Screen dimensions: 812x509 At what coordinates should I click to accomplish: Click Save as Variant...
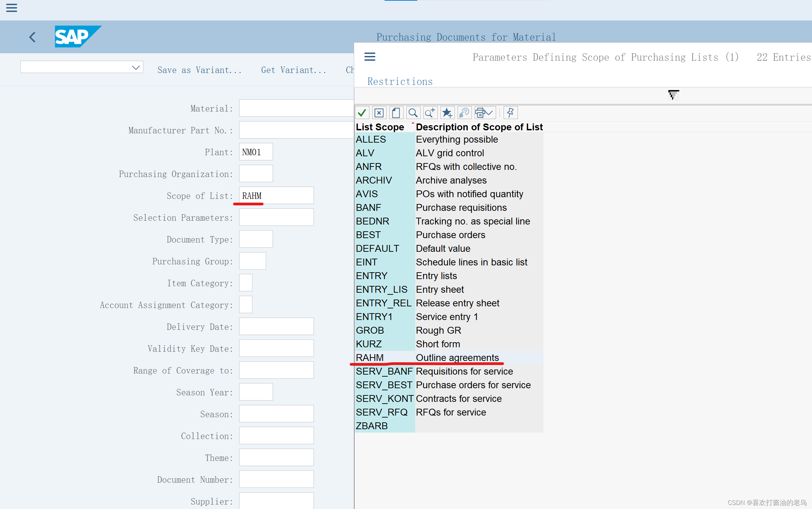[x=200, y=70]
